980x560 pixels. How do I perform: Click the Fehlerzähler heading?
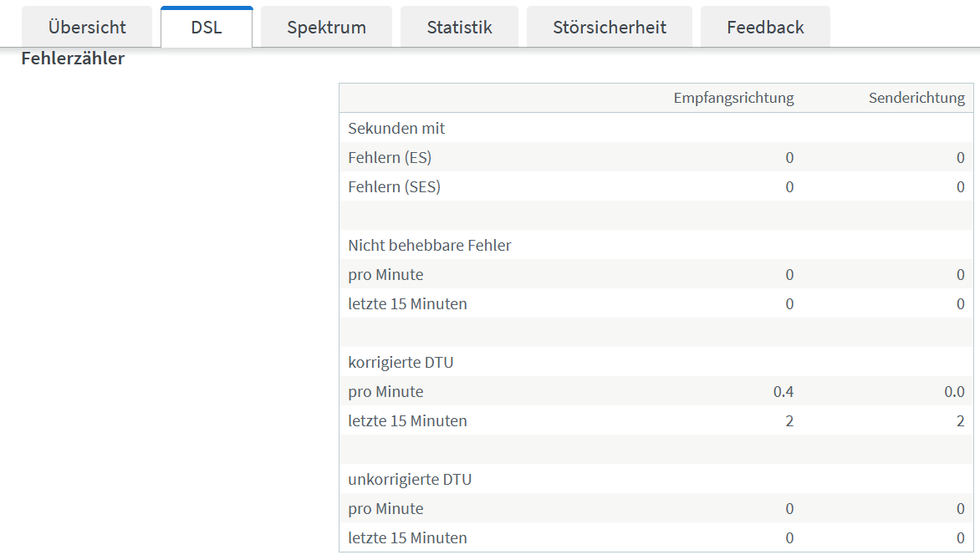(73, 59)
